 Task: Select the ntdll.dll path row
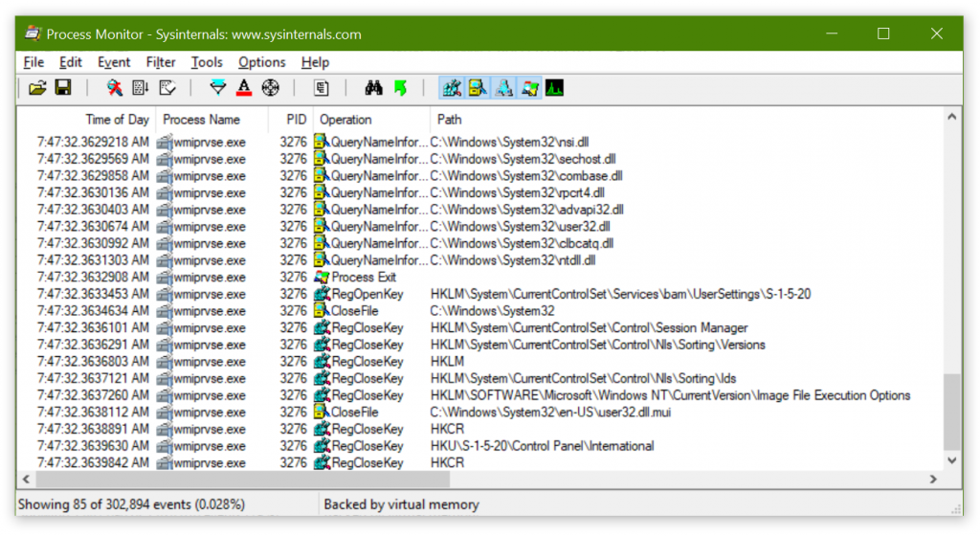click(x=479, y=260)
